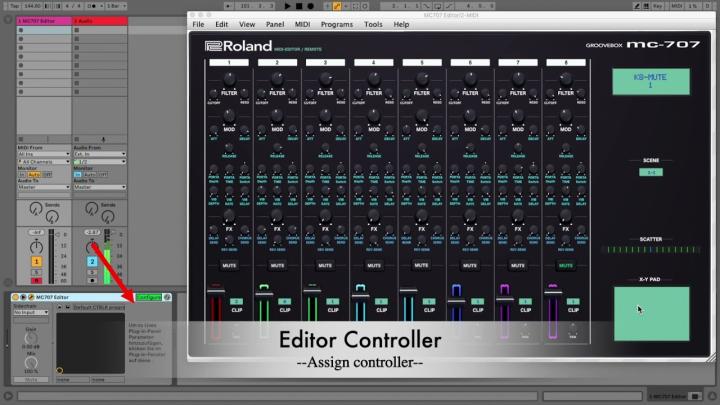The width and height of the screenshot is (720, 405).
Task: Click the Mix knob in the device panel
Action: click(x=31, y=363)
